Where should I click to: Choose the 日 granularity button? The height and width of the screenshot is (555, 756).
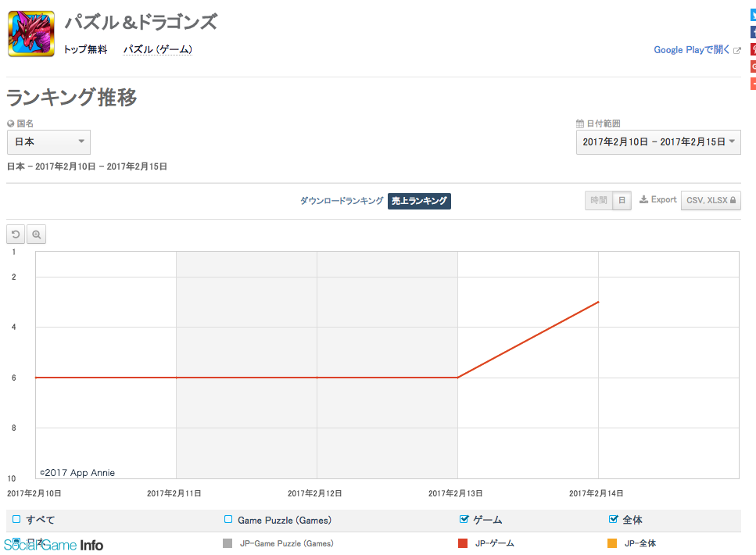622,200
